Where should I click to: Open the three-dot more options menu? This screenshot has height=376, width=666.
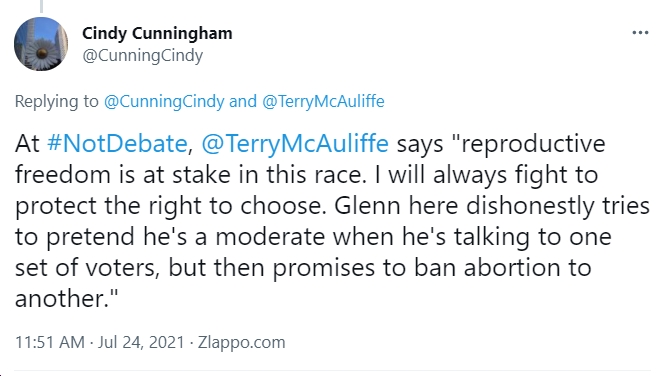point(640,33)
